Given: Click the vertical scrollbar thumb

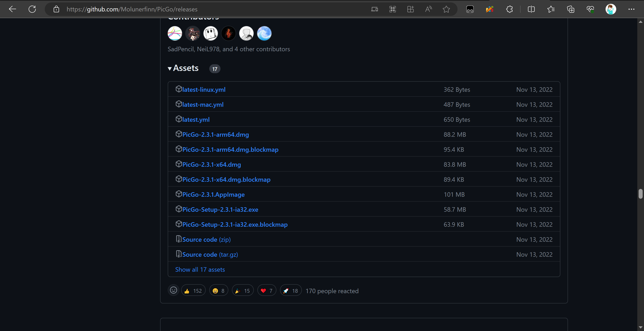Looking at the screenshot, I should tap(640, 194).
